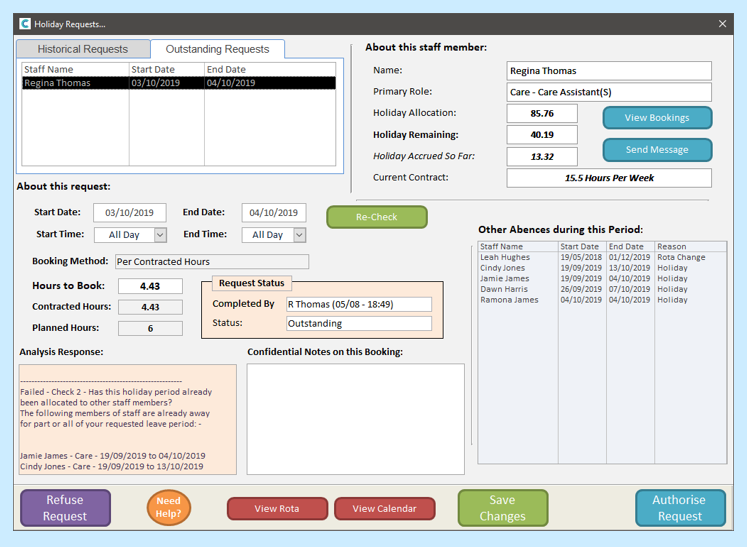
Task: Click the Refuse Request button
Action: 65,508
